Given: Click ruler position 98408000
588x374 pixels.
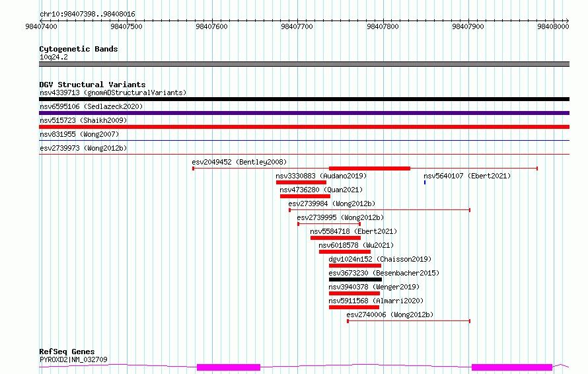Looking at the screenshot, I should point(553,26).
